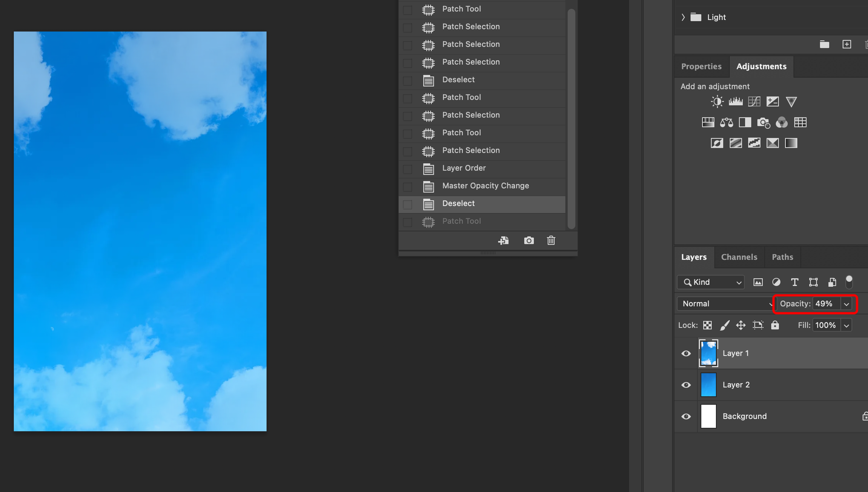Delete current history state with trash icon
Image resolution: width=868 pixels, height=492 pixels.
[x=551, y=241]
